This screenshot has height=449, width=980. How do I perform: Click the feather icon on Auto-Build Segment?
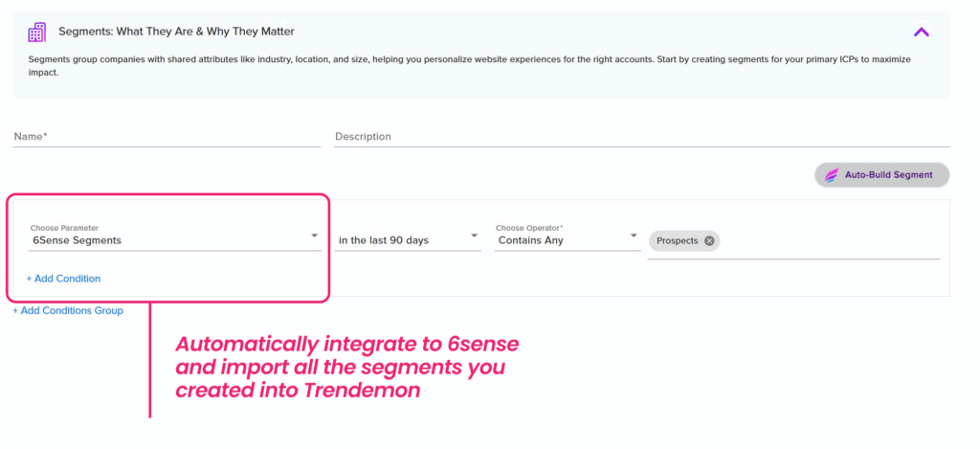[831, 175]
